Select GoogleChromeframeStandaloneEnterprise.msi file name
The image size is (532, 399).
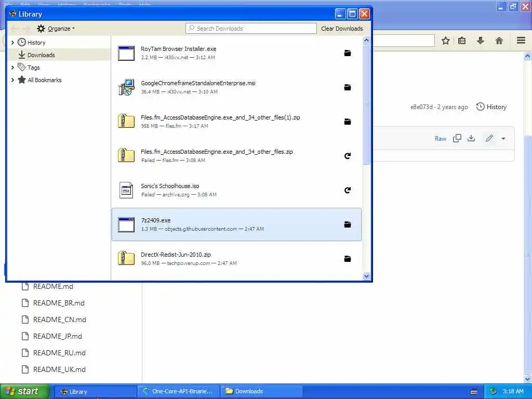(198, 83)
